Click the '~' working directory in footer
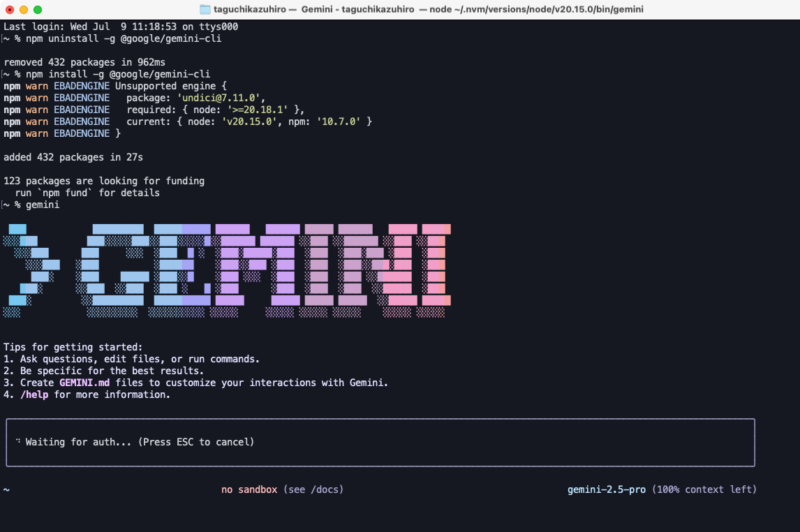The width and height of the screenshot is (800, 532). point(6,489)
